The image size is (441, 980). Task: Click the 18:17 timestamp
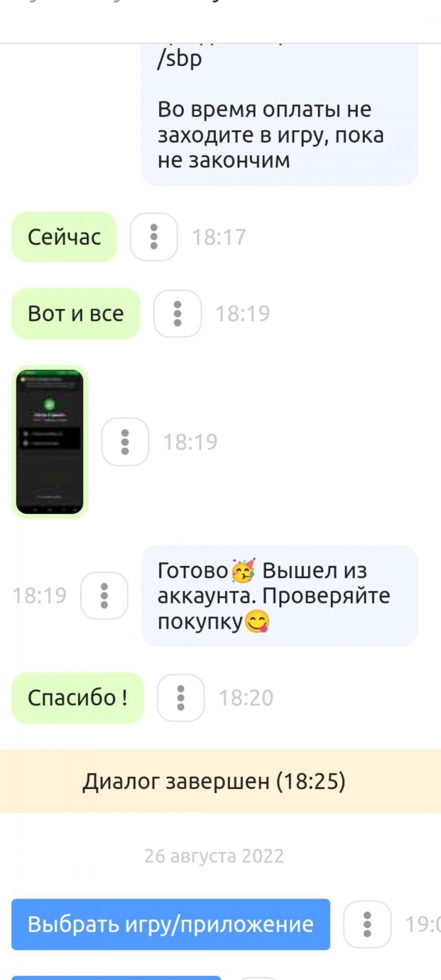click(219, 237)
